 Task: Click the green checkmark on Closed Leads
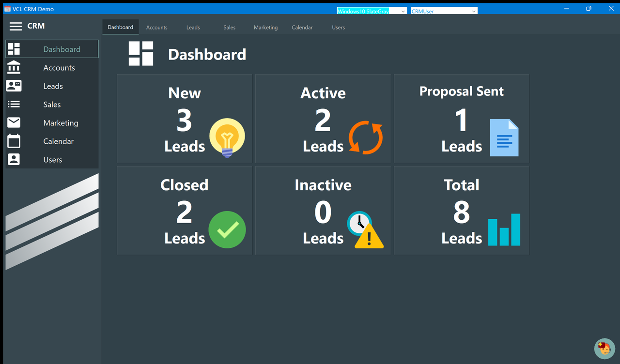[227, 230]
